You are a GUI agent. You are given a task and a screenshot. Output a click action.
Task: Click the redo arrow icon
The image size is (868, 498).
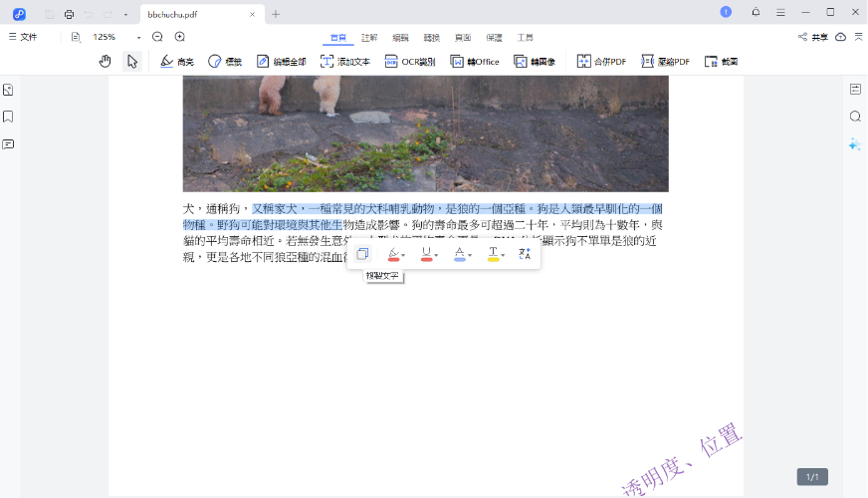108,14
